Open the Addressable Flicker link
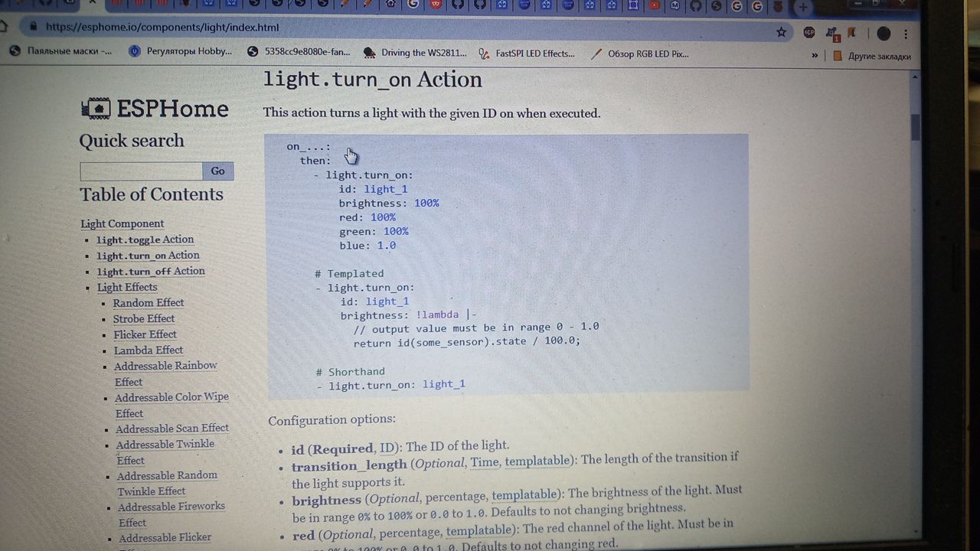The width and height of the screenshot is (980, 551). coord(165,537)
